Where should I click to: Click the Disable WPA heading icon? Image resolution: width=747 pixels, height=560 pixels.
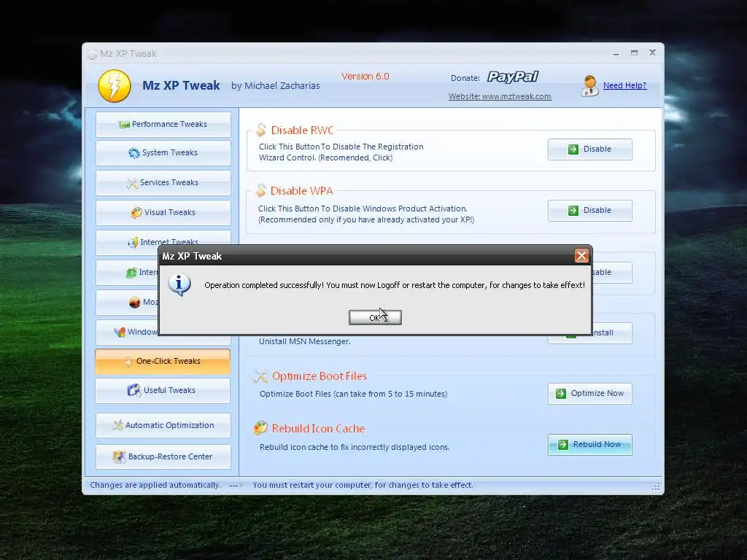[x=260, y=190]
